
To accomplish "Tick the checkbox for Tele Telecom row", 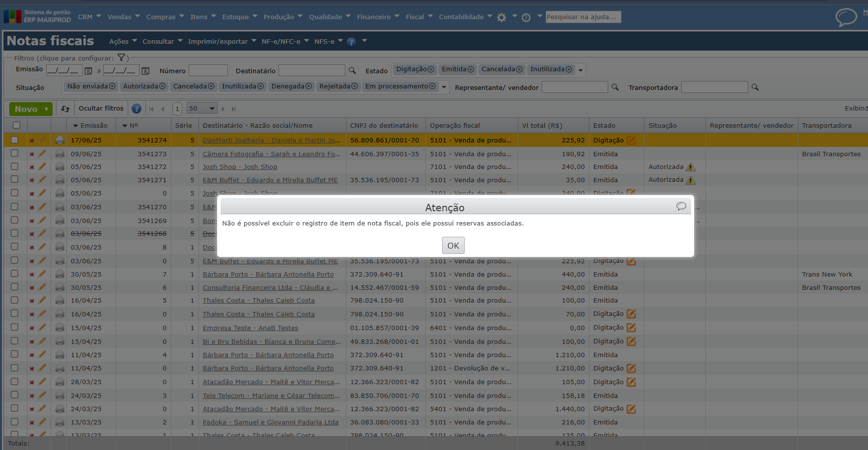I will (15, 395).
